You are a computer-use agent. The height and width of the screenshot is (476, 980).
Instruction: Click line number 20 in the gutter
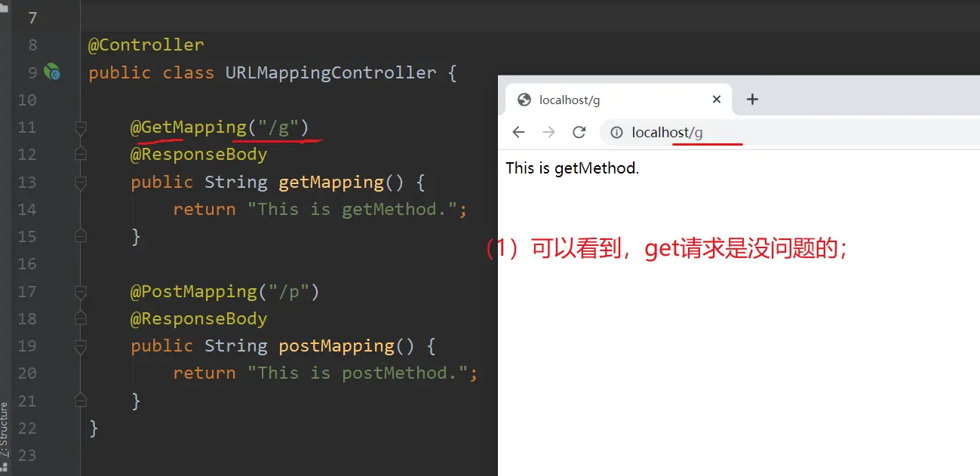pyautogui.click(x=27, y=373)
